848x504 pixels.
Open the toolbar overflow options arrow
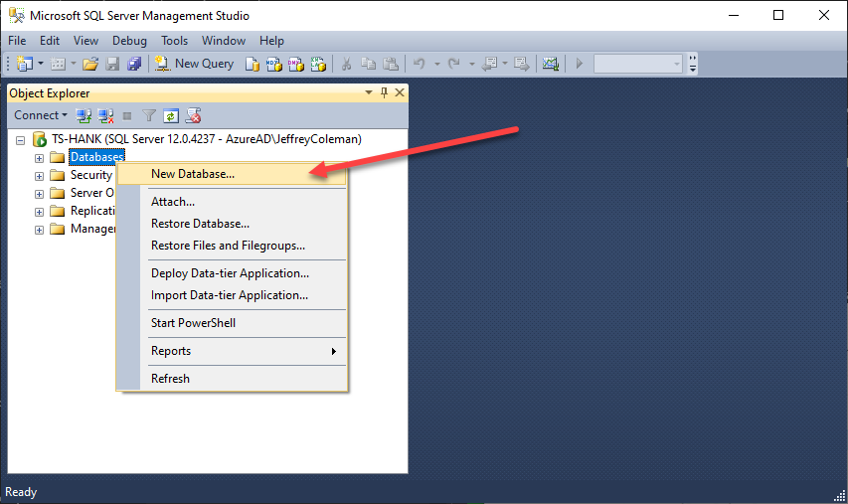[x=693, y=64]
